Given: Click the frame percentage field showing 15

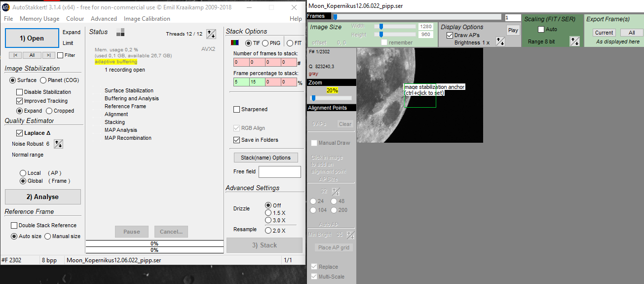Looking at the screenshot, I should tap(257, 82).
